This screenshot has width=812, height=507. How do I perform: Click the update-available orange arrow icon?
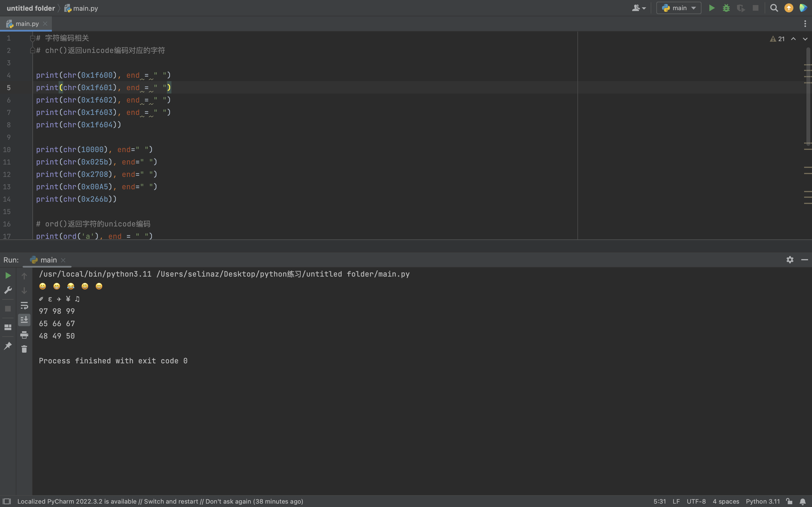[789, 8]
